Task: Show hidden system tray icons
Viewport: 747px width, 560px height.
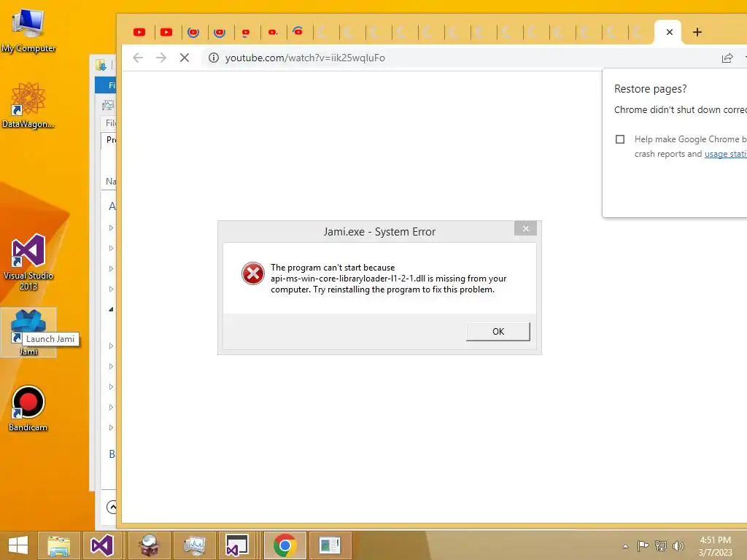Action: (x=625, y=546)
